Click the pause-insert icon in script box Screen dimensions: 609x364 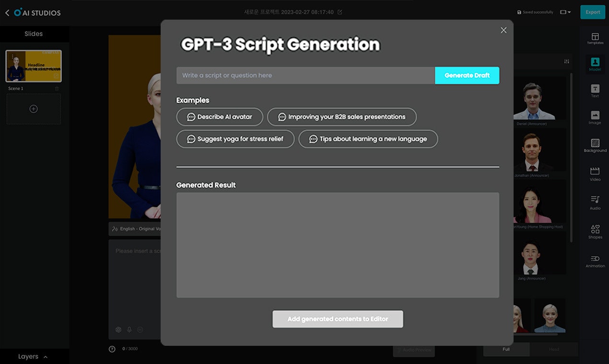click(141, 330)
